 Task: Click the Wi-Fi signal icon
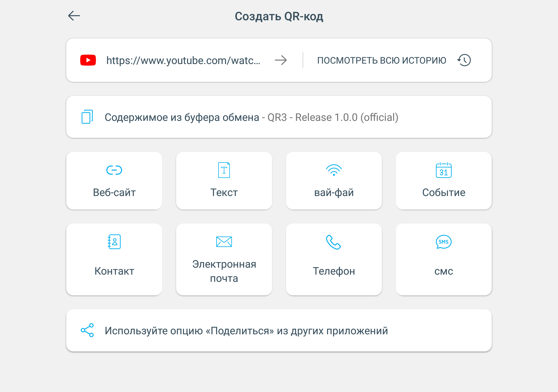click(x=334, y=170)
